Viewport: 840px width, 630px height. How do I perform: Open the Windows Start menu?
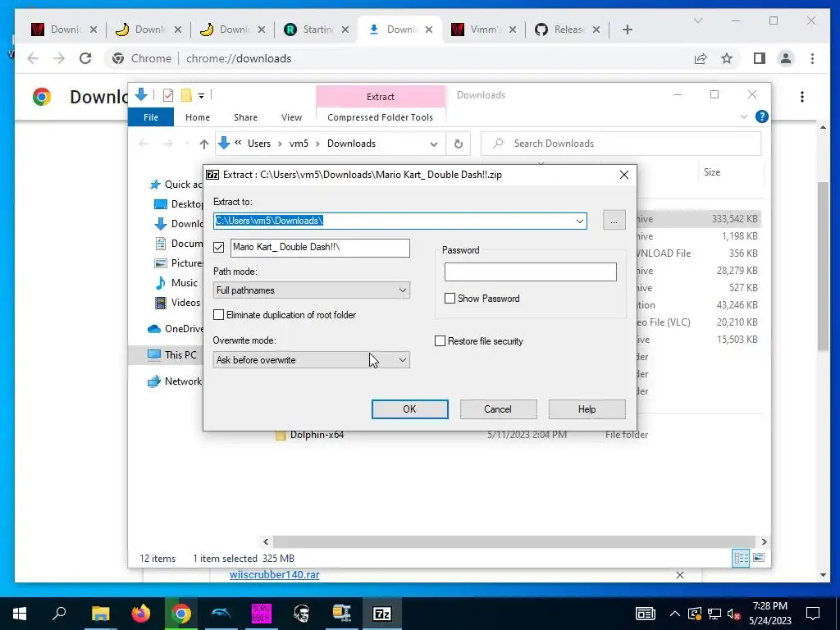[20, 614]
